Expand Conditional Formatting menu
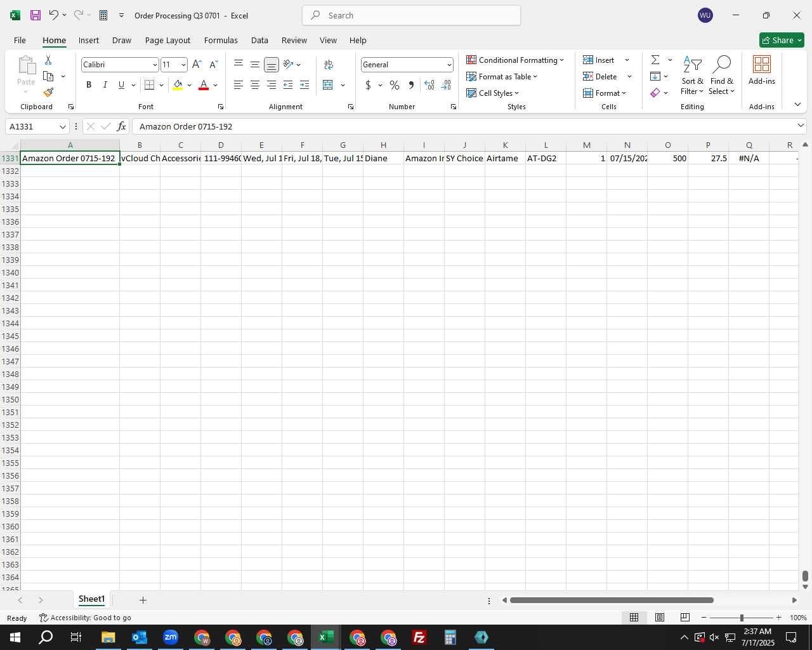Screen dimensions: 812x650 (515, 60)
